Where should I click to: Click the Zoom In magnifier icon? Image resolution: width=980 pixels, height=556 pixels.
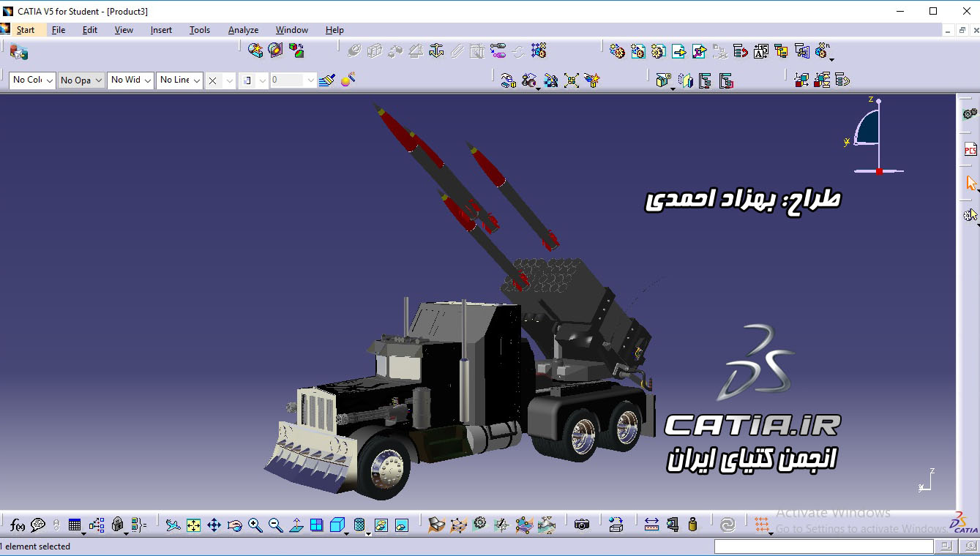[x=255, y=525]
